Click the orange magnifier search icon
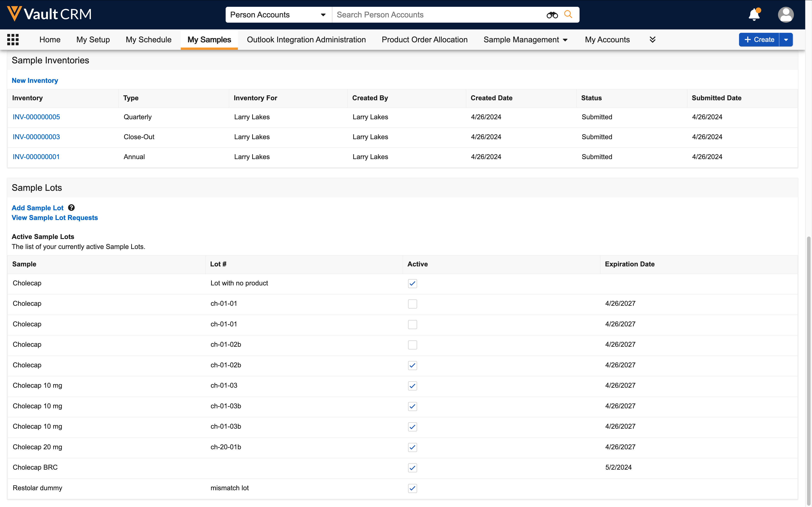The height and width of the screenshot is (507, 812). (x=568, y=14)
